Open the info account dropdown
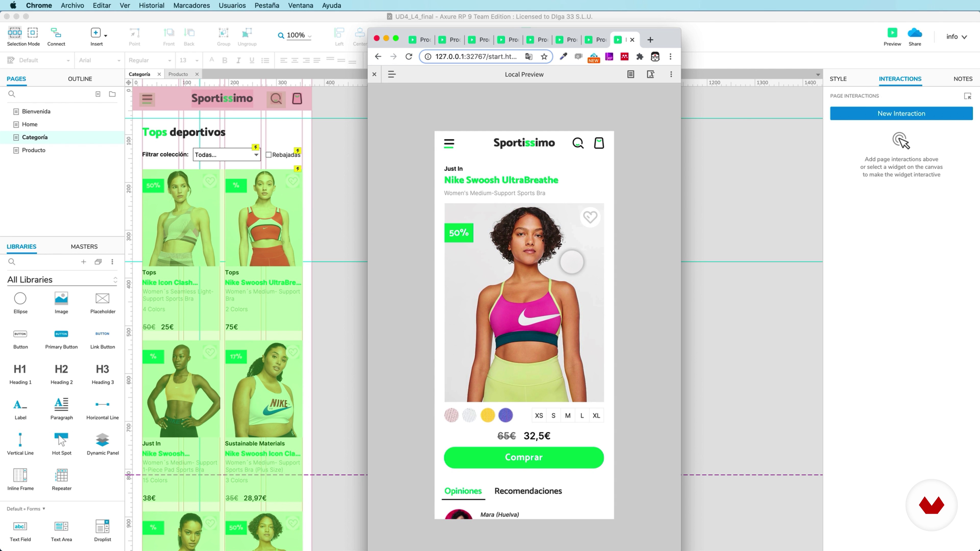The width and height of the screenshot is (980, 551). pyautogui.click(x=957, y=36)
